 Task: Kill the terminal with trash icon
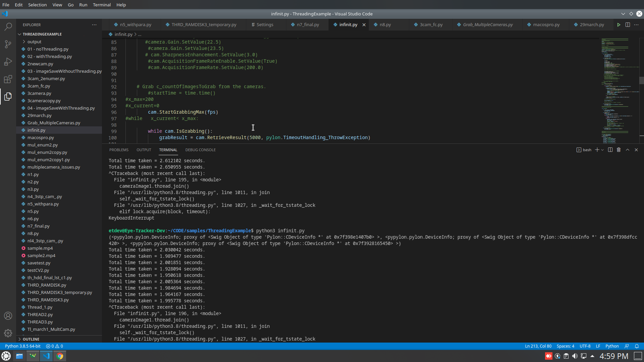coord(619,150)
